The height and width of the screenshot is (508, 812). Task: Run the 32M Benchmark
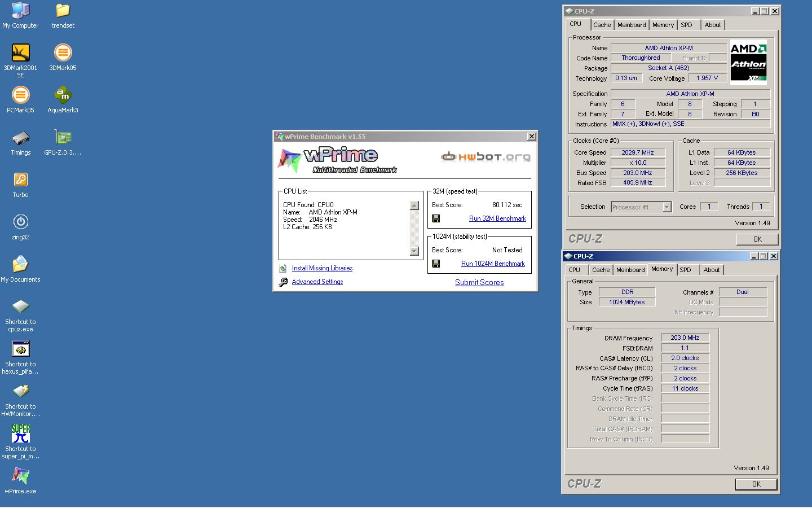(497, 218)
